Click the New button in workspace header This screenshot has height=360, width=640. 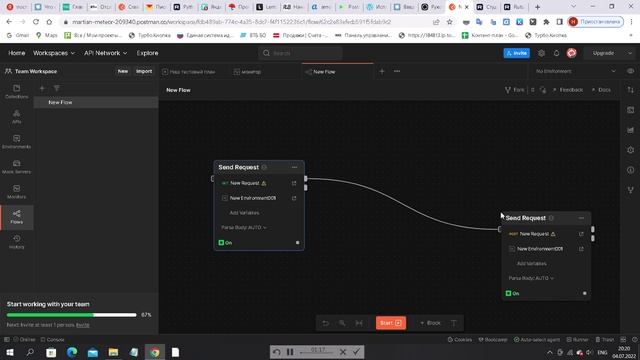(x=122, y=71)
